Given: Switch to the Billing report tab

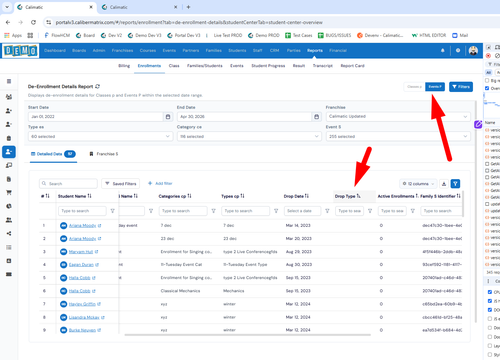Looking at the screenshot, I should [124, 66].
